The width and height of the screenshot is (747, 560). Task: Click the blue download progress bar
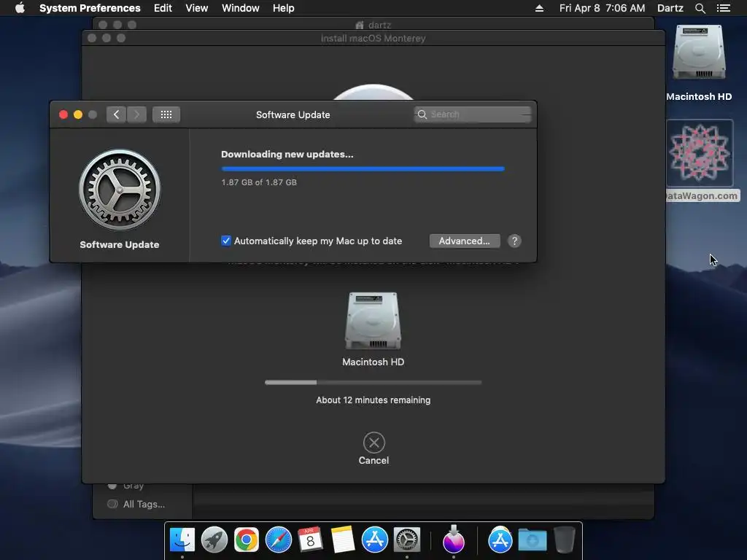pyautogui.click(x=363, y=168)
